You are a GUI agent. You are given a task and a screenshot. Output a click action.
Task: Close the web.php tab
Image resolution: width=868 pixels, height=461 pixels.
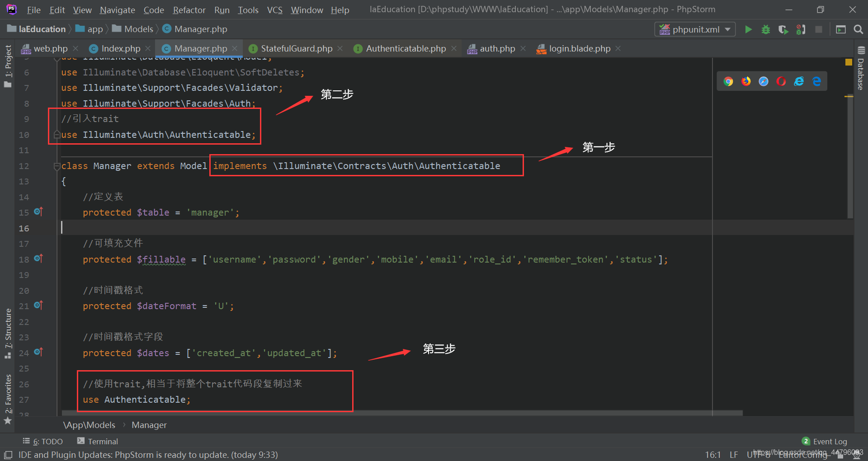coord(75,48)
